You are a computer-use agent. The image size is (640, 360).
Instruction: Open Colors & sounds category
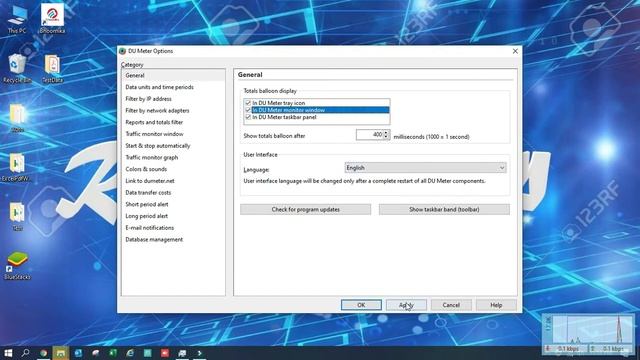(x=173, y=169)
